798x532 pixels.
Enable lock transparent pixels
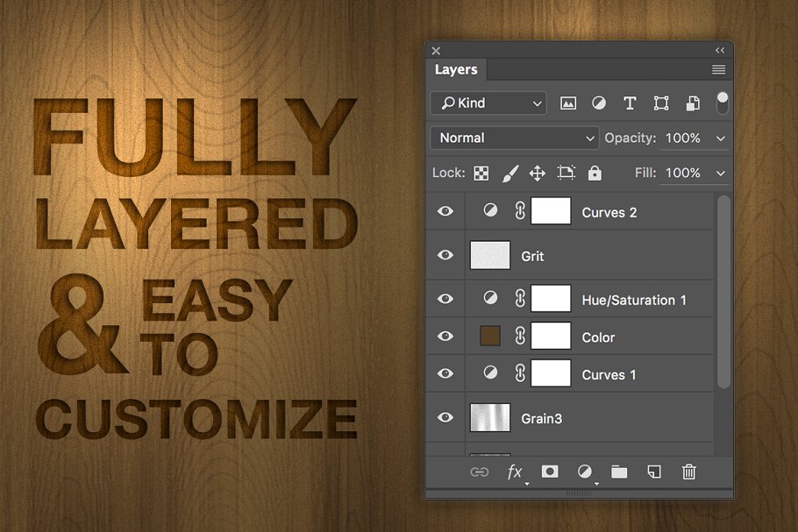click(x=481, y=173)
